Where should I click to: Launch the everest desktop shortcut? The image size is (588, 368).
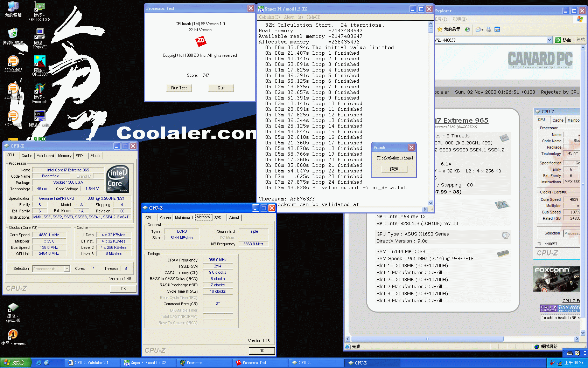(13, 337)
